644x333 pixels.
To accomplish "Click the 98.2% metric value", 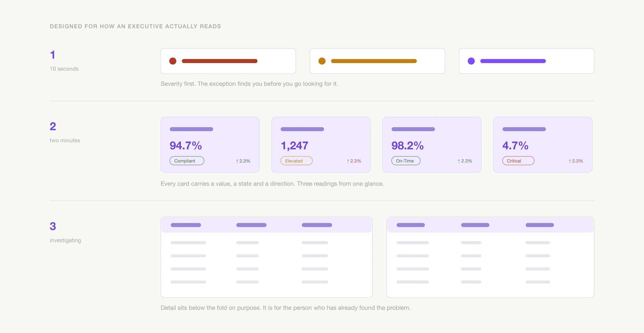I will pyautogui.click(x=407, y=146).
